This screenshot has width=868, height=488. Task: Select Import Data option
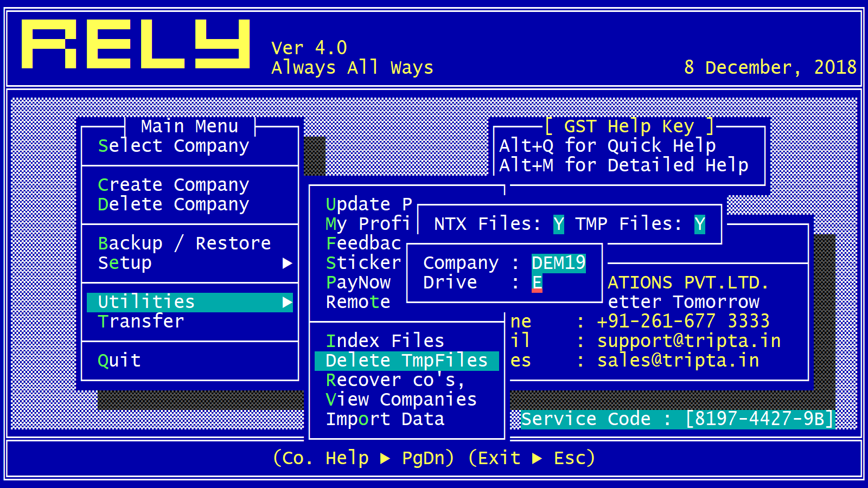(x=385, y=419)
